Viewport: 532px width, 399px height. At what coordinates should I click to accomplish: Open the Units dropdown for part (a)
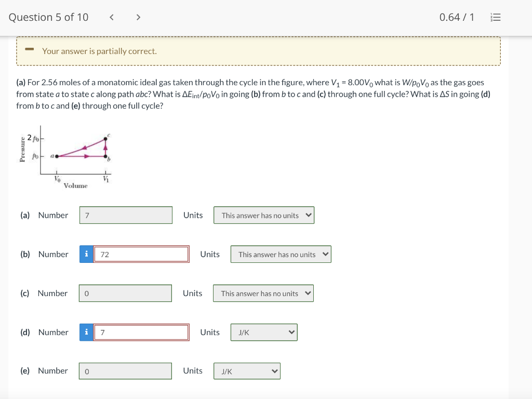pos(264,215)
